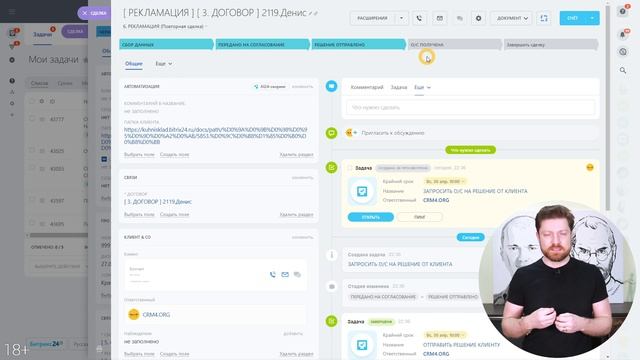Open the client folder bitrix24 link
The height and width of the screenshot is (360, 640).
point(216,136)
